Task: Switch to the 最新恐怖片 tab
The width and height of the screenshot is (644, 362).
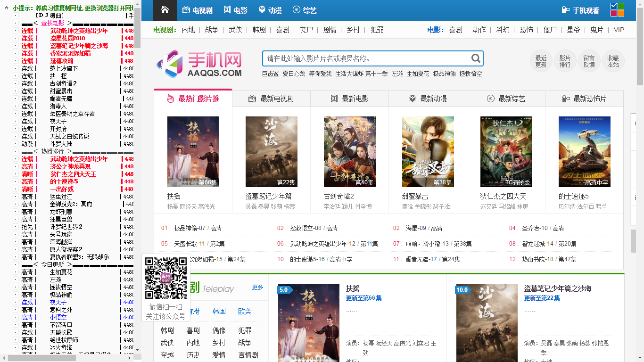Action: [584, 99]
